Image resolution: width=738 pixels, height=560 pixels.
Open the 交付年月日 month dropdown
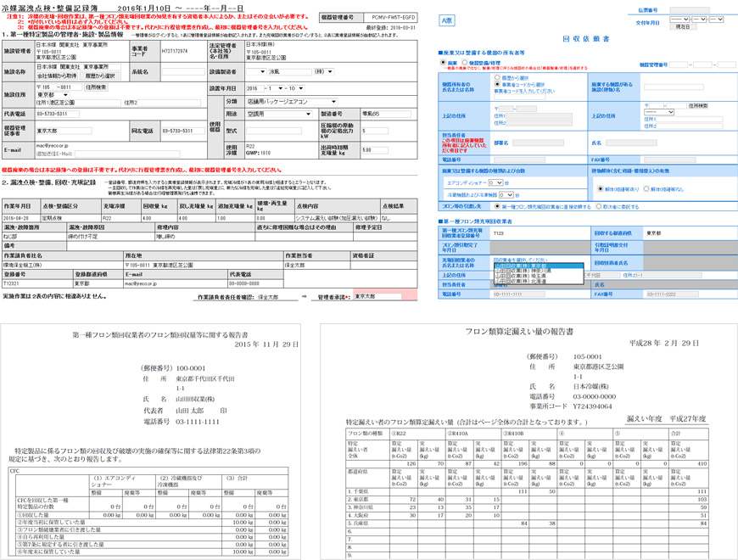[x=699, y=20]
